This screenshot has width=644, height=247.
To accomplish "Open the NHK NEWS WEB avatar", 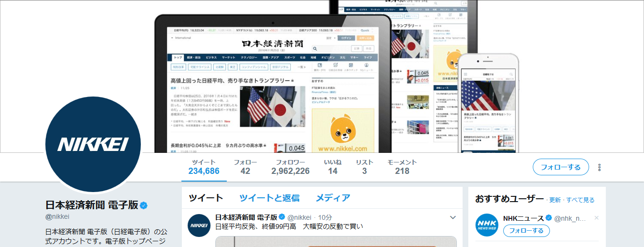I will coord(487,225).
